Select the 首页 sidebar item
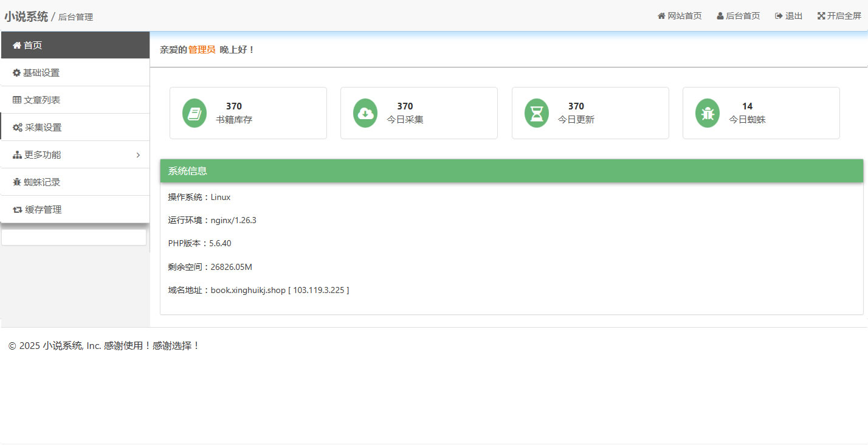Screen dimensions: 868x445 coord(33,46)
